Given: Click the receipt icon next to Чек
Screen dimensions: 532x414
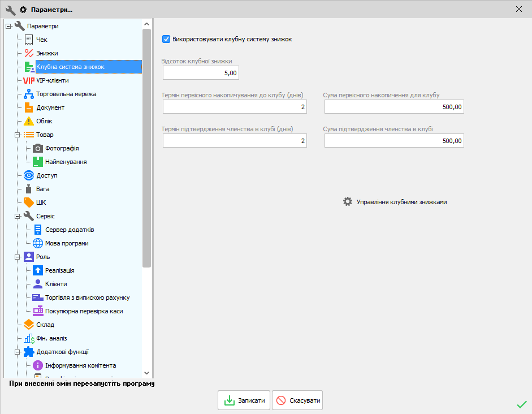Looking at the screenshot, I should pyautogui.click(x=28, y=40).
